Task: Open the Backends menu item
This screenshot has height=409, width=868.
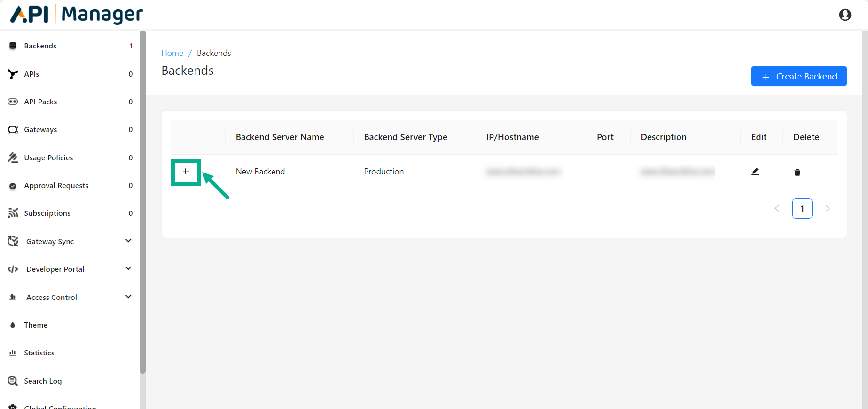Action: [40, 46]
